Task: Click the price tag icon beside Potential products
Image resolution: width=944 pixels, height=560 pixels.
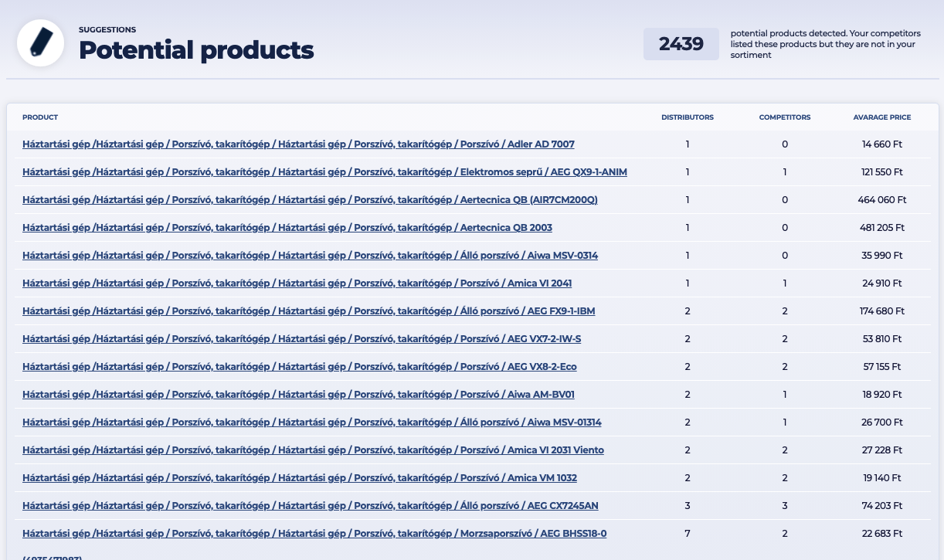Action: [40, 43]
